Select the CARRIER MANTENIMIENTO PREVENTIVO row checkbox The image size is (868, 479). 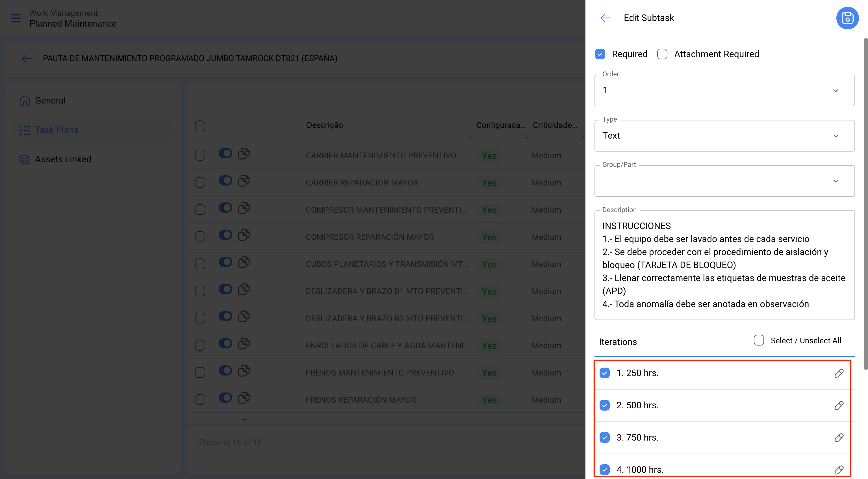pos(200,155)
